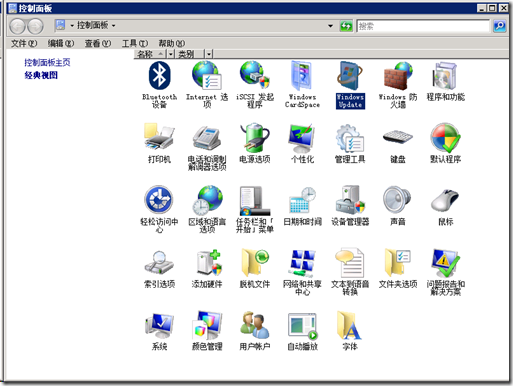The width and height of the screenshot is (513, 386).
Task: Open 区域和语言选项 icon
Action: [207, 209]
